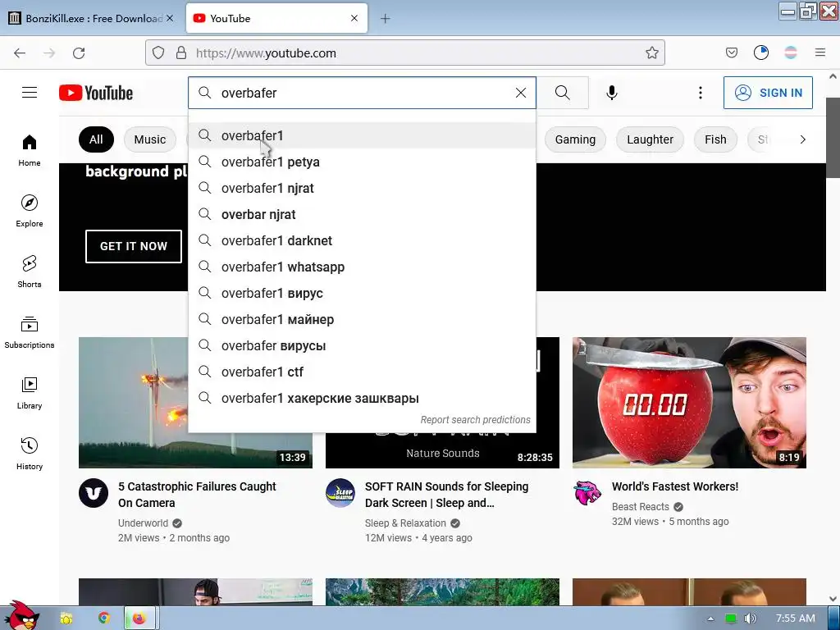
Task: Open Explore in the sidebar
Action: coord(30,211)
